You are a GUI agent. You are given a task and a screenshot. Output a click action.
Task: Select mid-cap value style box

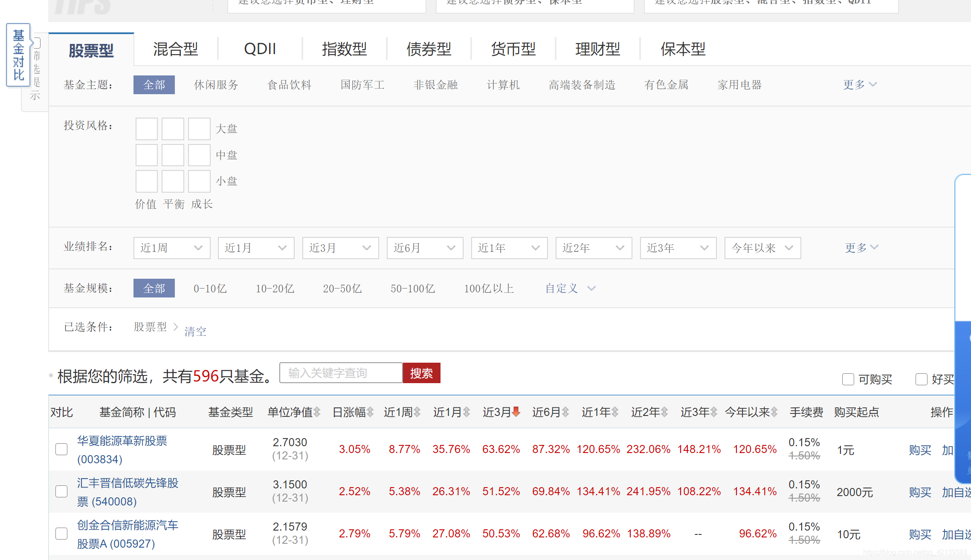[147, 155]
